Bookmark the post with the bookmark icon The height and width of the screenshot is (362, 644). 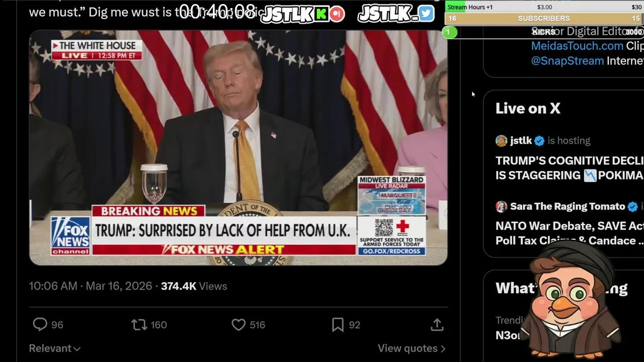338,325
